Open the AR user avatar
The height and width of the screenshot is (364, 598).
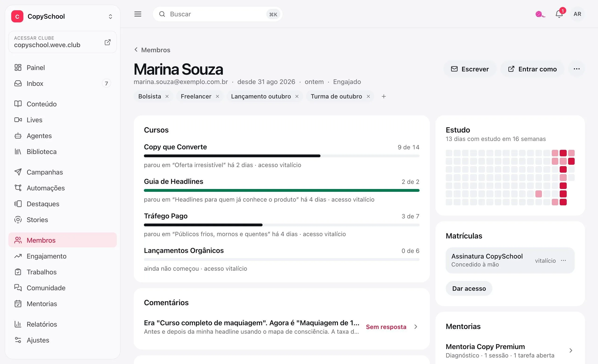click(577, 14)
